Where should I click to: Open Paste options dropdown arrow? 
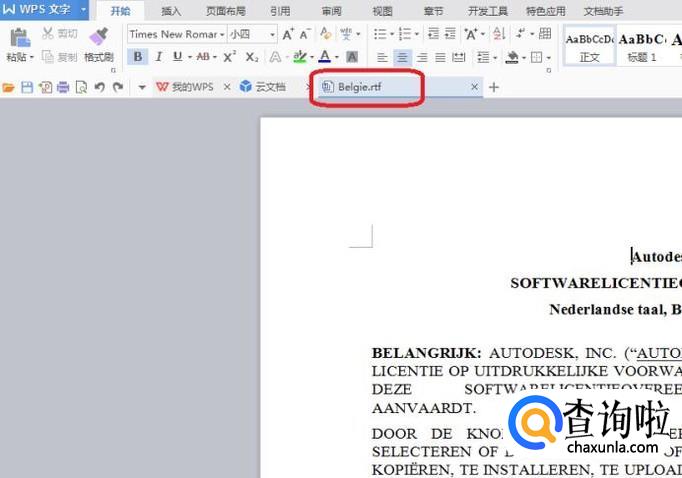(x=31, y=57)
